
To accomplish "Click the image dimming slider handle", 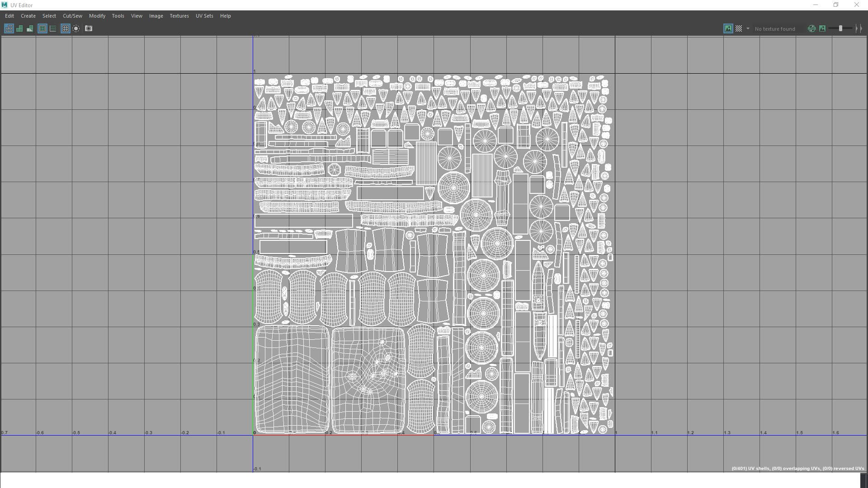I will (x=841, y=28).
